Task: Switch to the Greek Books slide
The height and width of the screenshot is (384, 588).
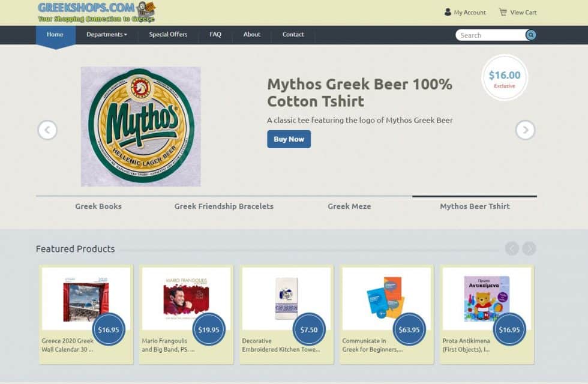Action: click(x=98, y=206)
